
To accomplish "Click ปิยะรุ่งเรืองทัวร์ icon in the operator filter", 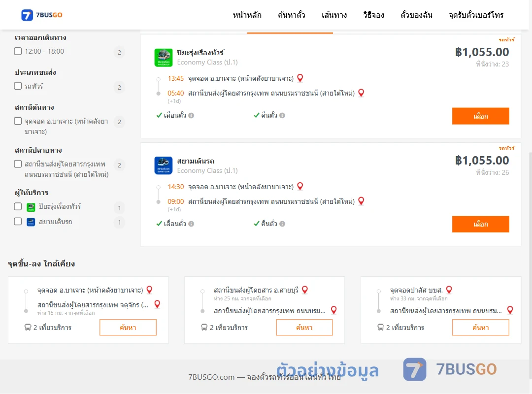I will coord(31,207).
